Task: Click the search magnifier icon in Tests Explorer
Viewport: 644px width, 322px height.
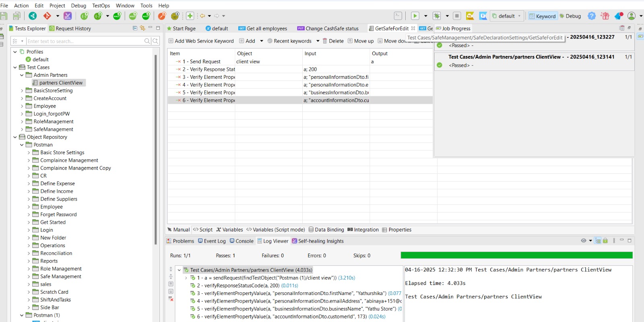Action: 147,41
